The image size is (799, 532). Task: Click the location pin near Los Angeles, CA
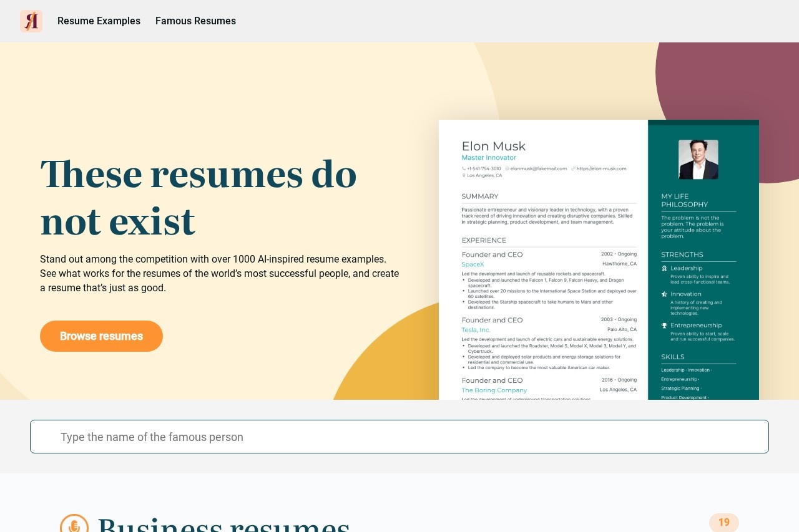point(464,175)
